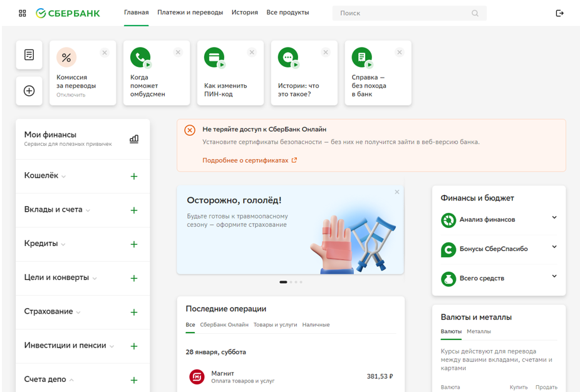Click the search magnifier icon
The height and width of the screenshot is (392, 580).
point(475,13)
